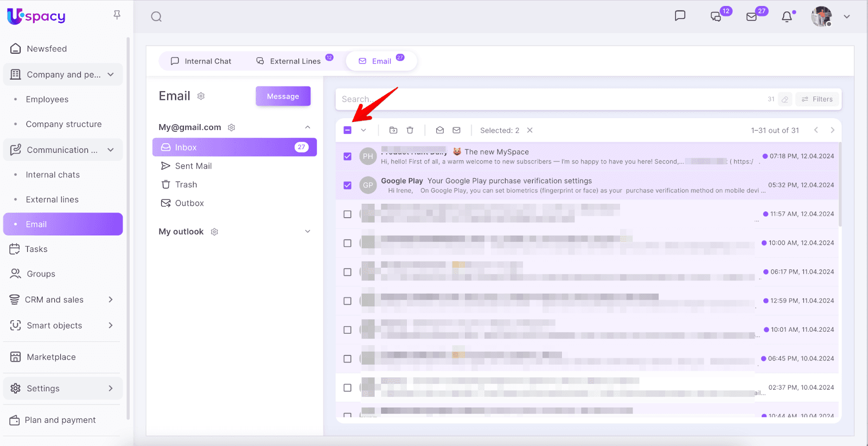Switch to the Internal Chat tab
Viewport: 868px width, 446px height.
(201, 61)
